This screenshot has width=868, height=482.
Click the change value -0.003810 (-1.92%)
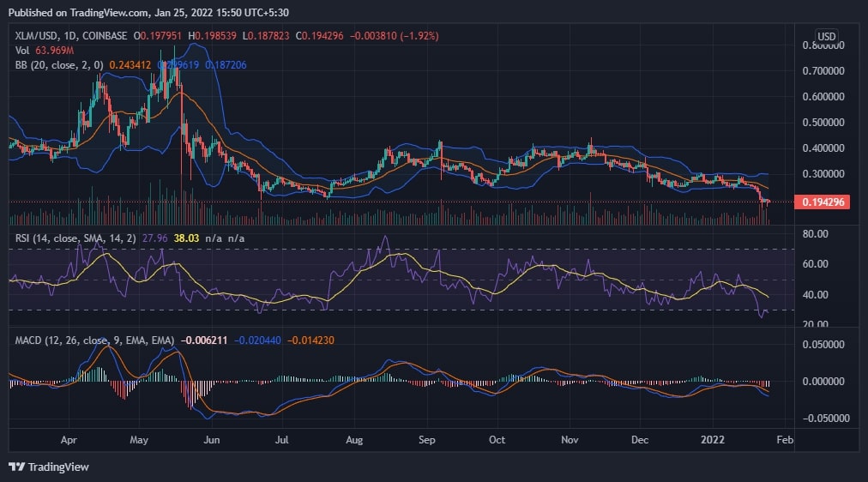tap(395, 36)
